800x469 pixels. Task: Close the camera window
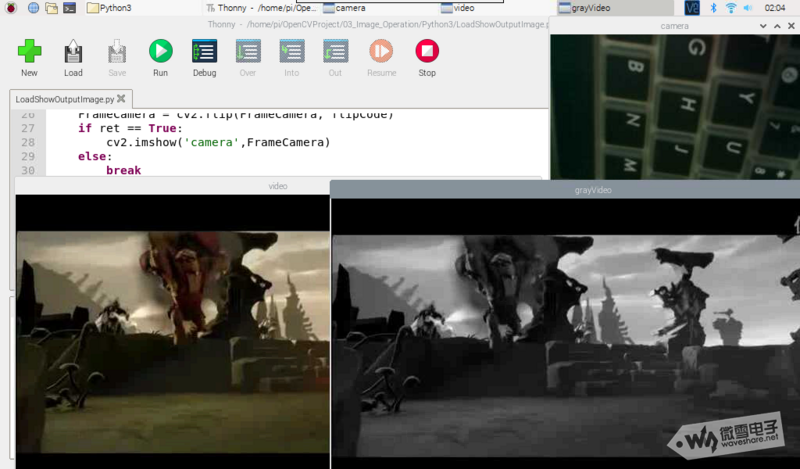(x=791, y=26)
